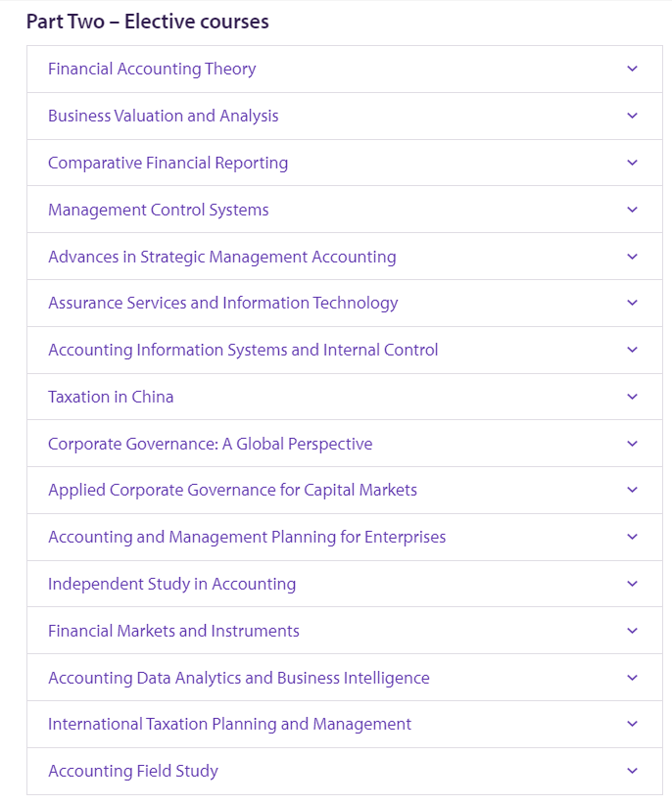The height and width of the screenshot is (805, 672).
Task: Expand Accounting Information Systems and Internal Control arrow
Action: point(633,350)
